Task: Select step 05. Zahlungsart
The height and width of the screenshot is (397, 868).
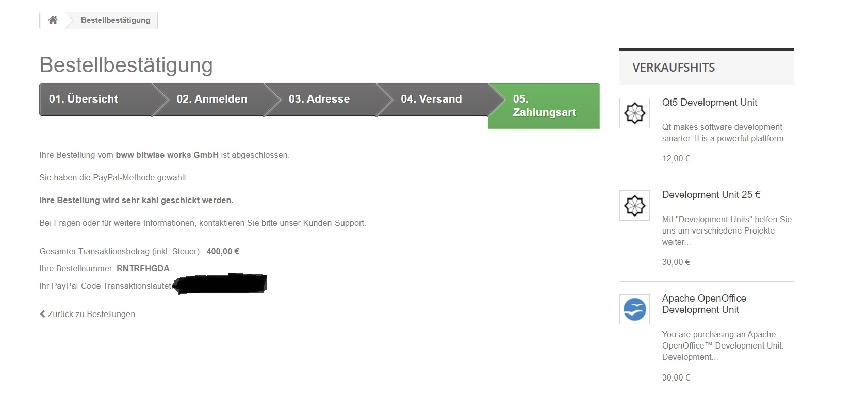Action: pos(544,106)
